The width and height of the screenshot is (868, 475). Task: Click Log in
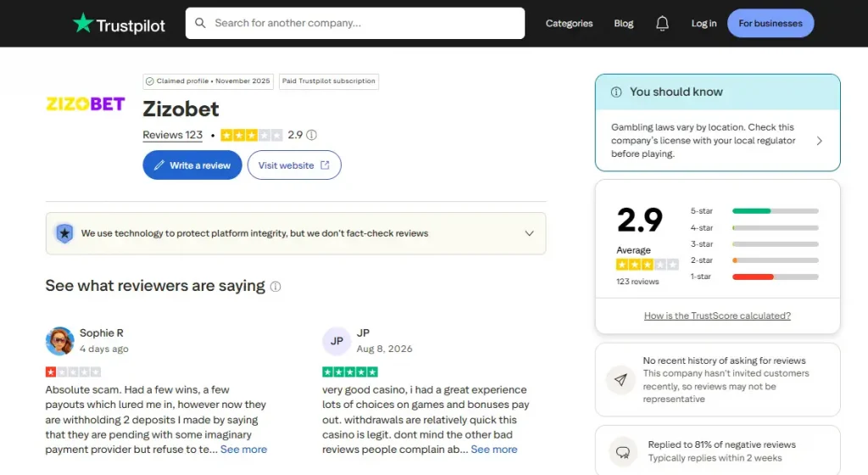[x=704, y=23]
